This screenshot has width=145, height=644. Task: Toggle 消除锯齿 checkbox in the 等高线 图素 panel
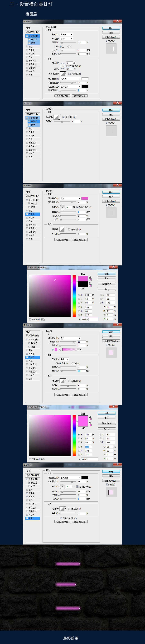63,117
